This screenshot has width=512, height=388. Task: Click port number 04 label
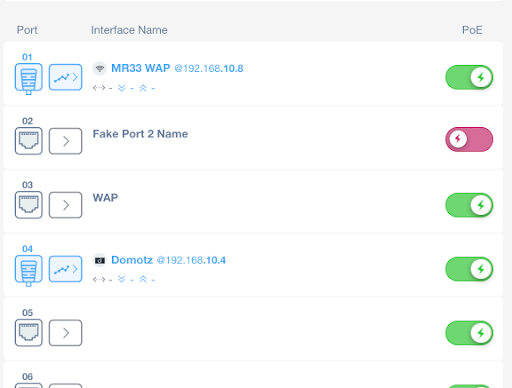tap(27, 249)
